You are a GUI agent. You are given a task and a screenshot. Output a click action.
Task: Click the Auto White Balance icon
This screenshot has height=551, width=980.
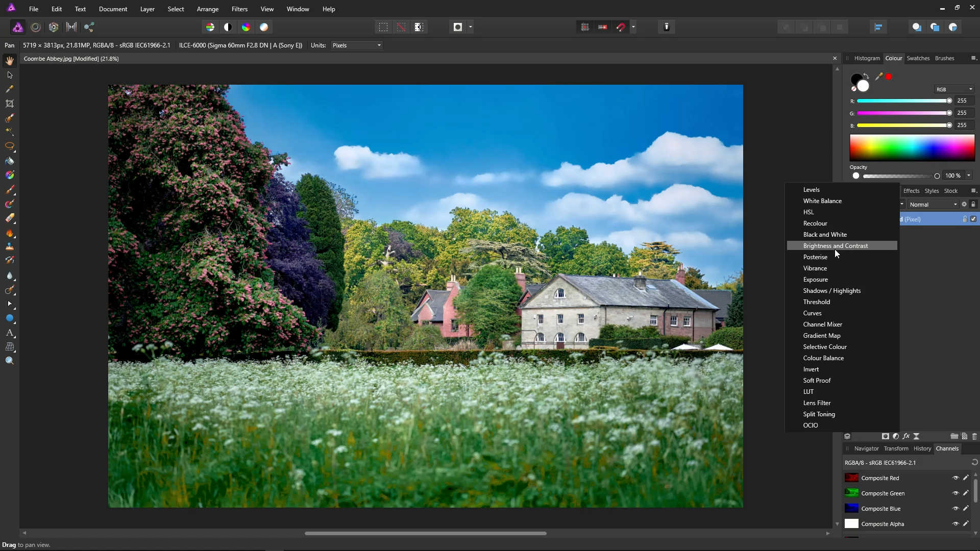tap(264, 27)
